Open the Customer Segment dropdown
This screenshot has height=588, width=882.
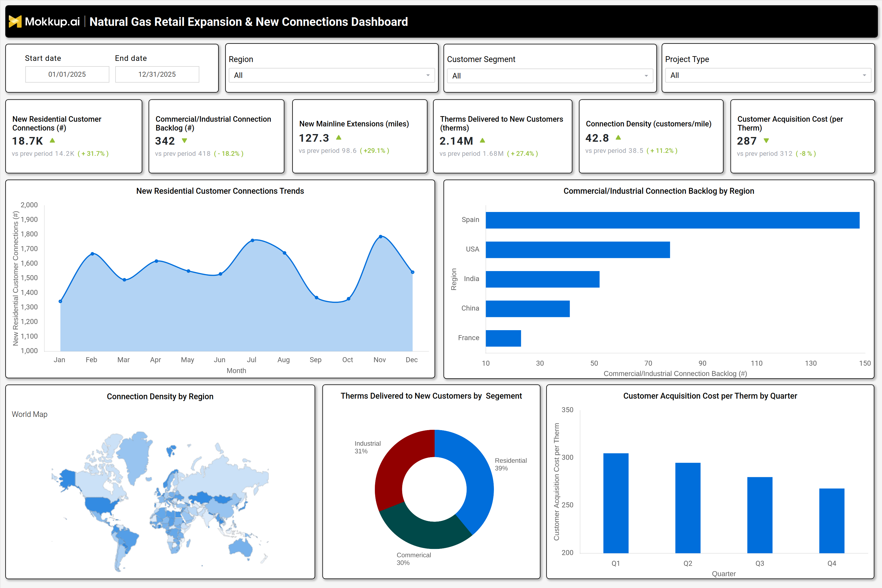[550, 76]
